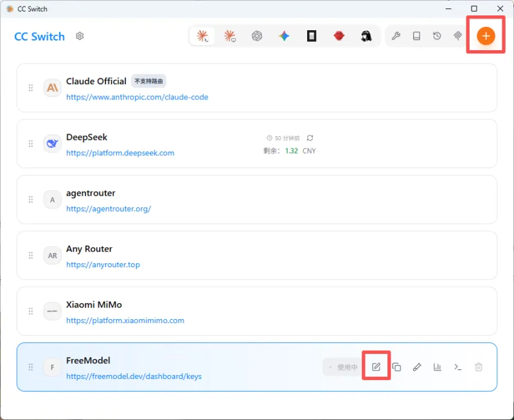Click the 使用中 in-use button on FreeModel
Image resolution: width=514 pixels, height=420 pixels.
[x=342, y=367]
